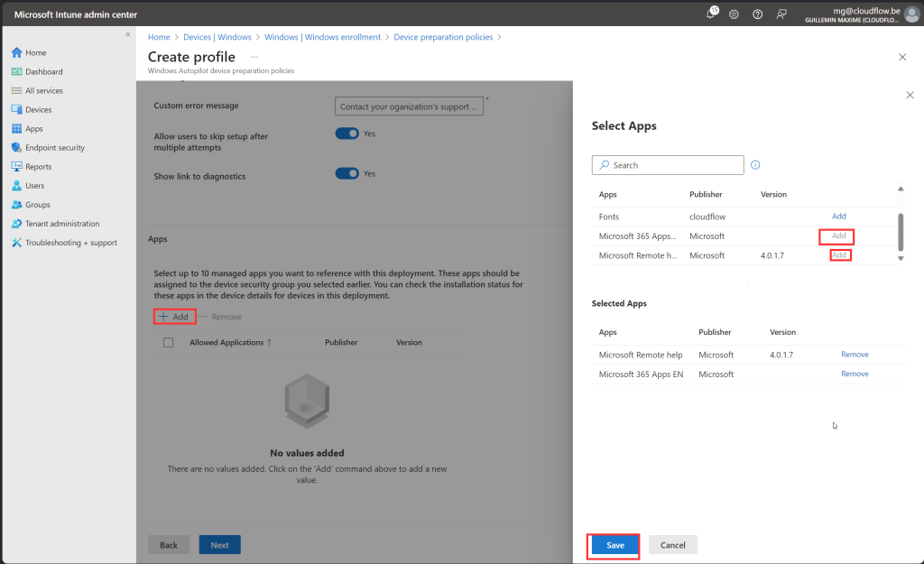Viewport: 924px width, 564px height.
Task: Click Microsoft 365 Apps EN in Selected Apps
Action: point(642,374)
